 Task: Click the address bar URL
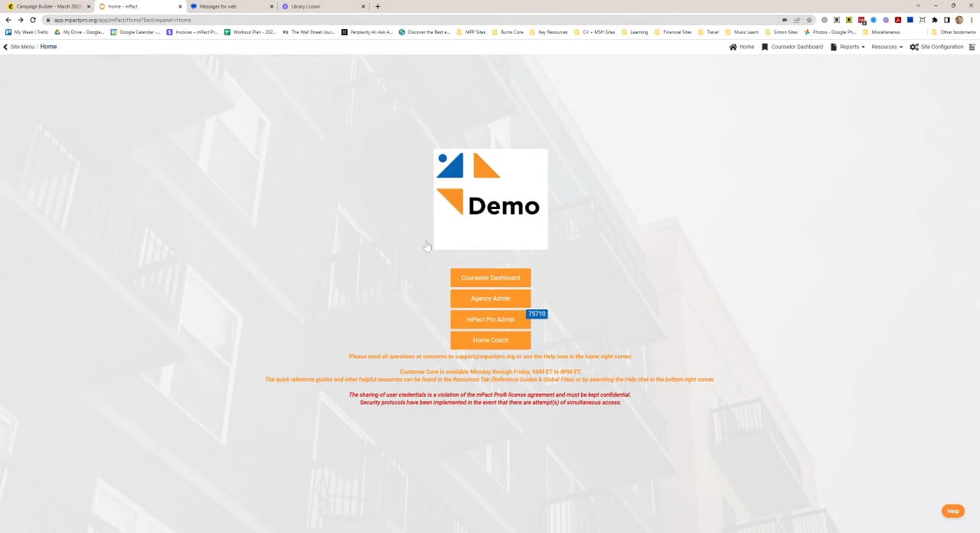click(122, 20)
